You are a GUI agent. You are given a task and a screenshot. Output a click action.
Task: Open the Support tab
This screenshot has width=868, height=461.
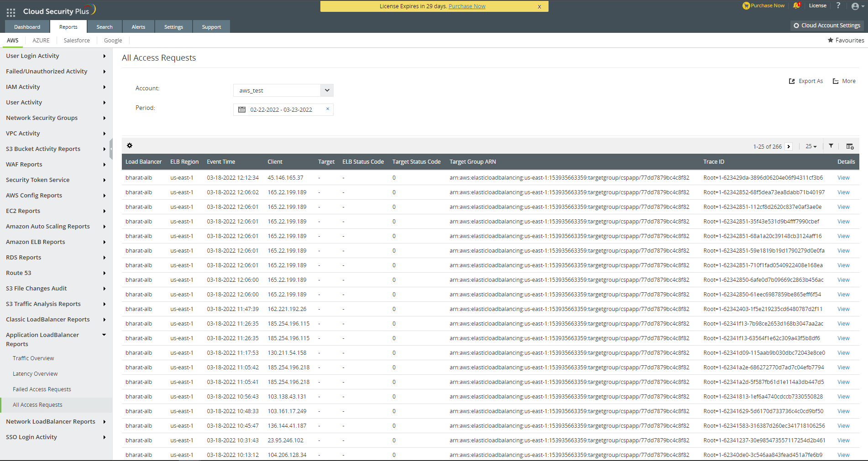(211, 27)
